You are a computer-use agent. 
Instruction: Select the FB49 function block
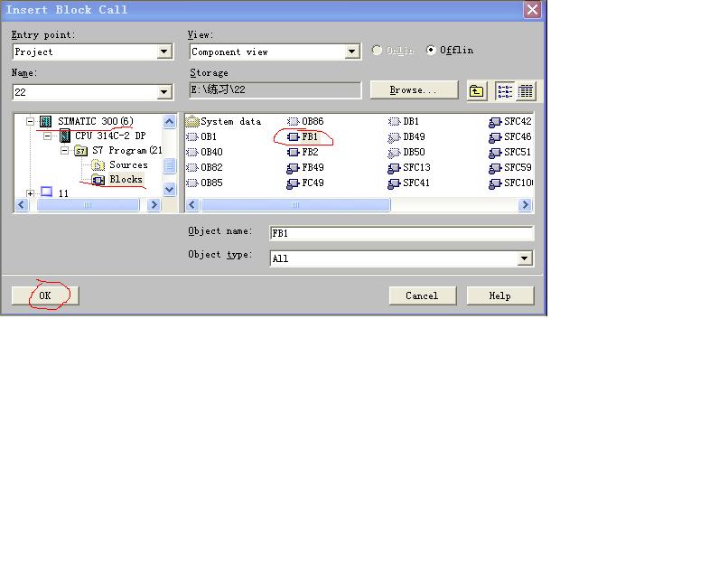pos(305,167)
